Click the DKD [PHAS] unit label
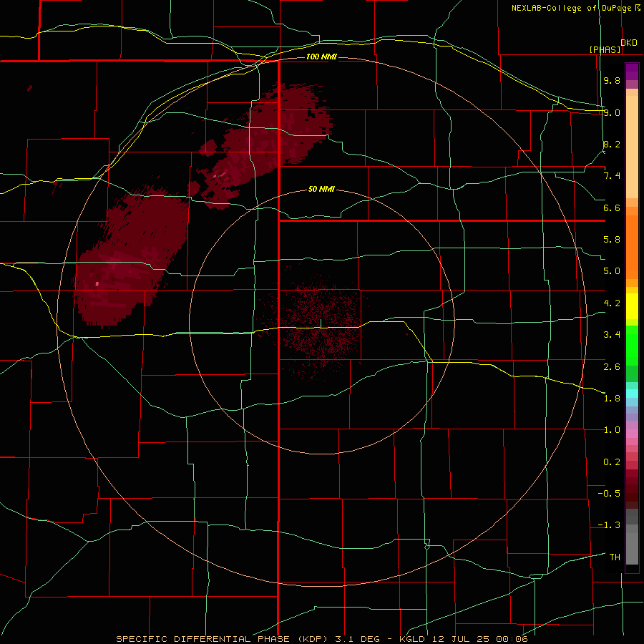644x644 pixels. click(x=614, y=46)
